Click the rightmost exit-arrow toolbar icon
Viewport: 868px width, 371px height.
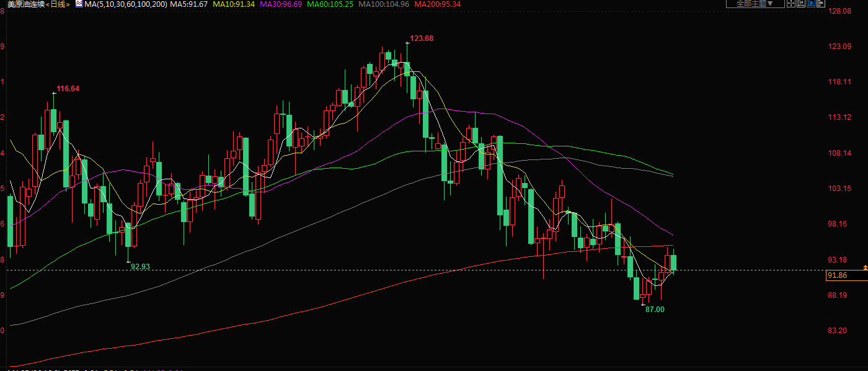(x=821, y=3)
